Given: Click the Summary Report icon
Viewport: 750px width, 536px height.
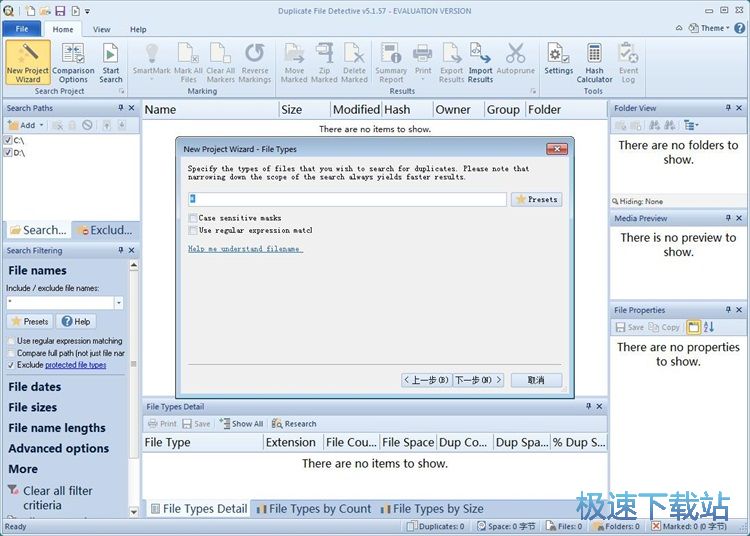Looking at the screenshot, I should (391, 61).
